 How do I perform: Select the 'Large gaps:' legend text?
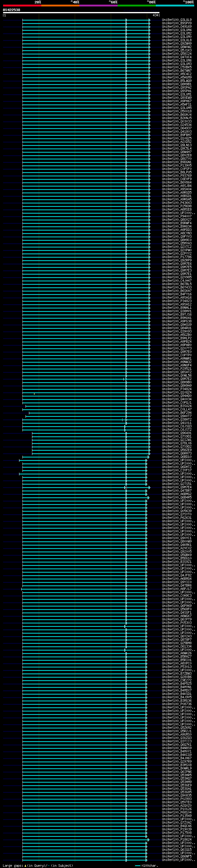click(13, 866)
